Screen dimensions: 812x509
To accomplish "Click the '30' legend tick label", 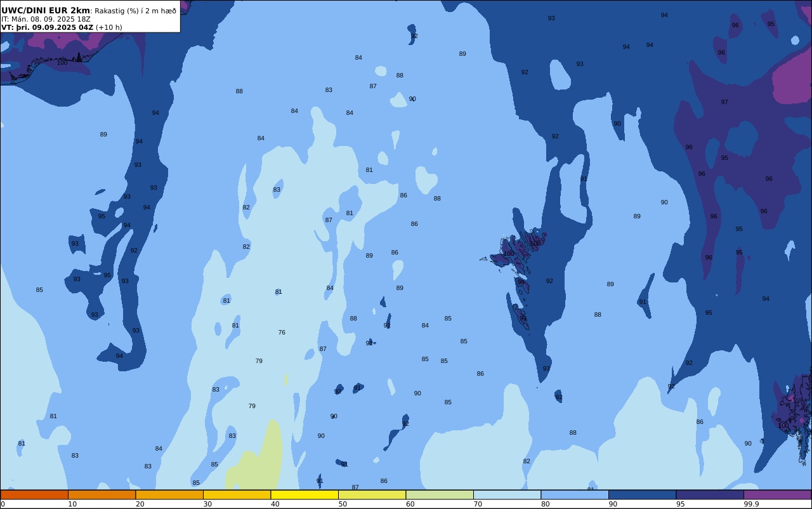I will [x=207, y=504].
